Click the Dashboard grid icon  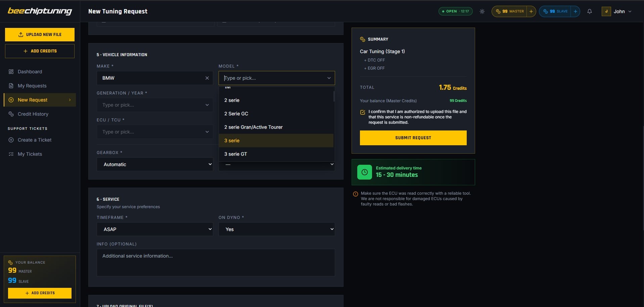(11, 72)
